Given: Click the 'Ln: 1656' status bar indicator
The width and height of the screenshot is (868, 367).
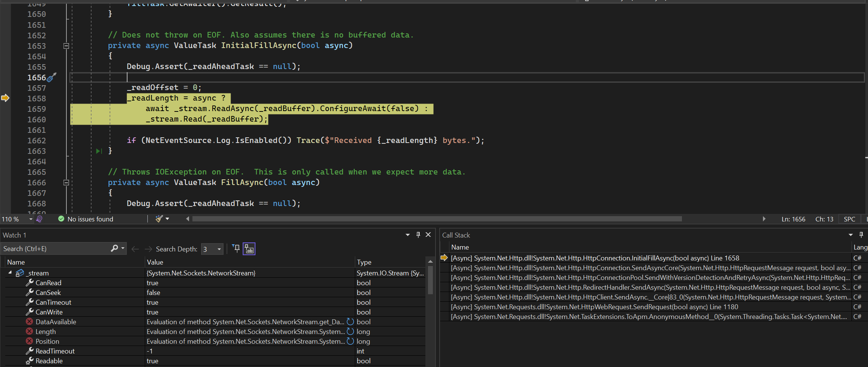Looking at the screenshot, I should 793,219.
